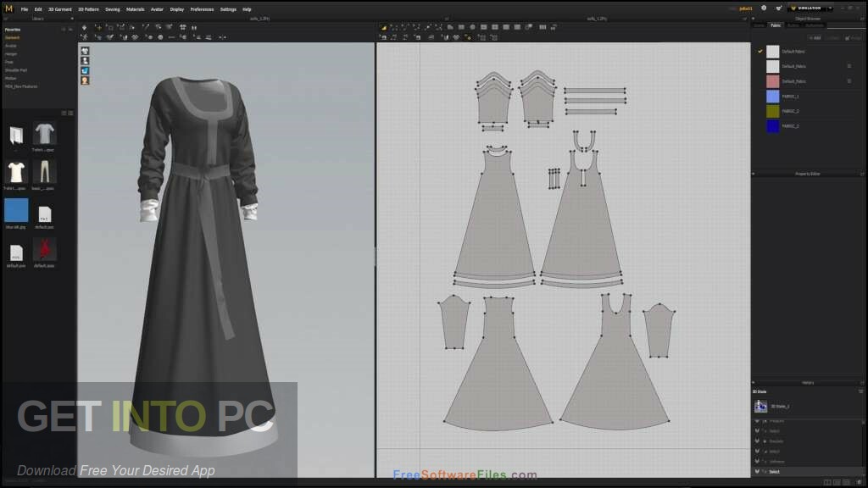Click the icon left of the SIMULATION mode box

[779, 8]
